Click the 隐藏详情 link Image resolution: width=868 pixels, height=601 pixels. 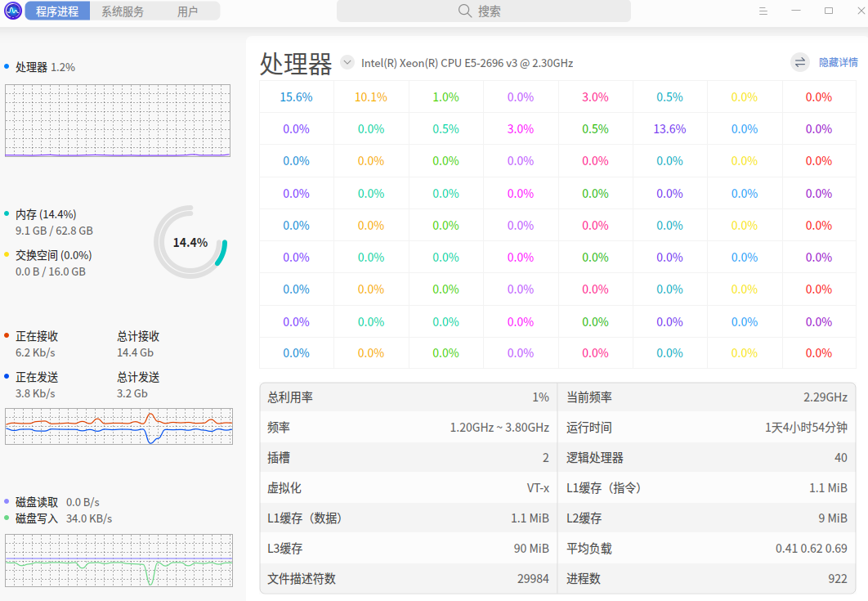point(838,63)
